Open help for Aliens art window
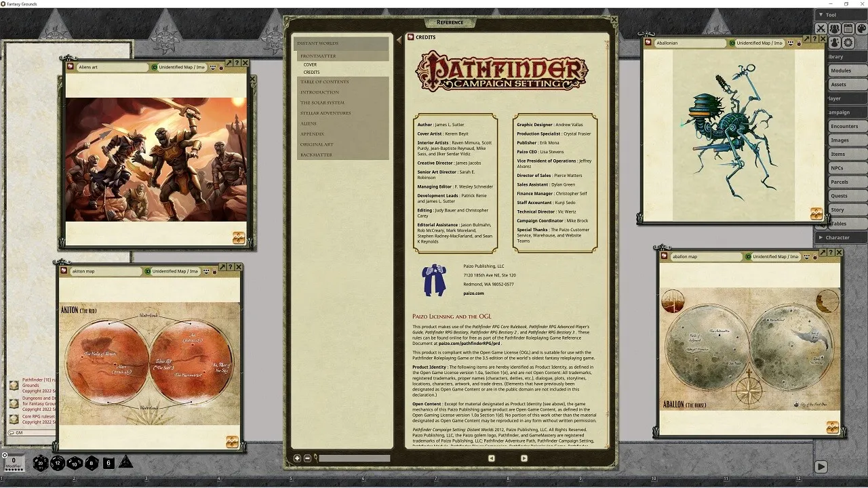Viewport: 868px width, 488px height. pyautogui.click(x=237, y=63)
